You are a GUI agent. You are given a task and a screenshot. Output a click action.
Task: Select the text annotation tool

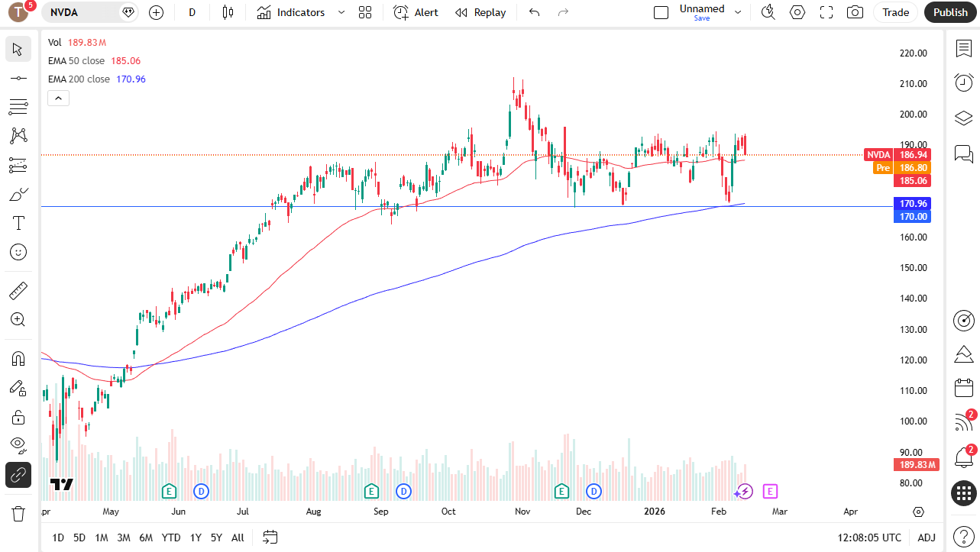(x=18, y=223)
